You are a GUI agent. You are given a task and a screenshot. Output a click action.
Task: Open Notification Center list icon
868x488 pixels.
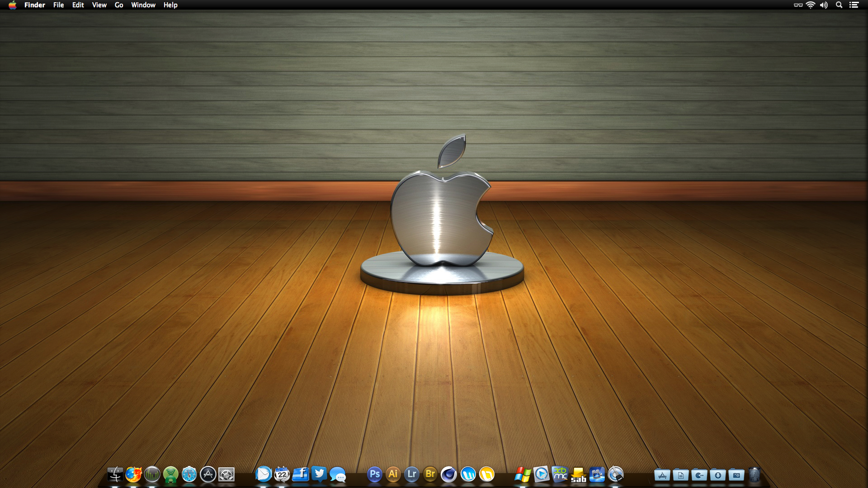(854, 5)
